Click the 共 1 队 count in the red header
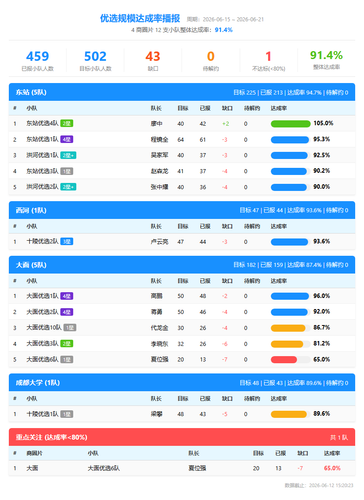The height and width of the screenshot is (500, 364). click(x=339, y=438)
